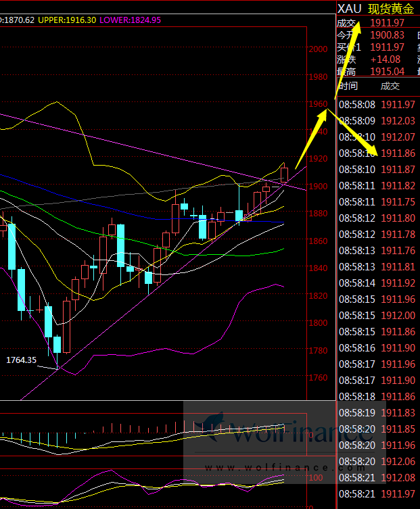Click the 时间 column header

(x=348, y=86)
